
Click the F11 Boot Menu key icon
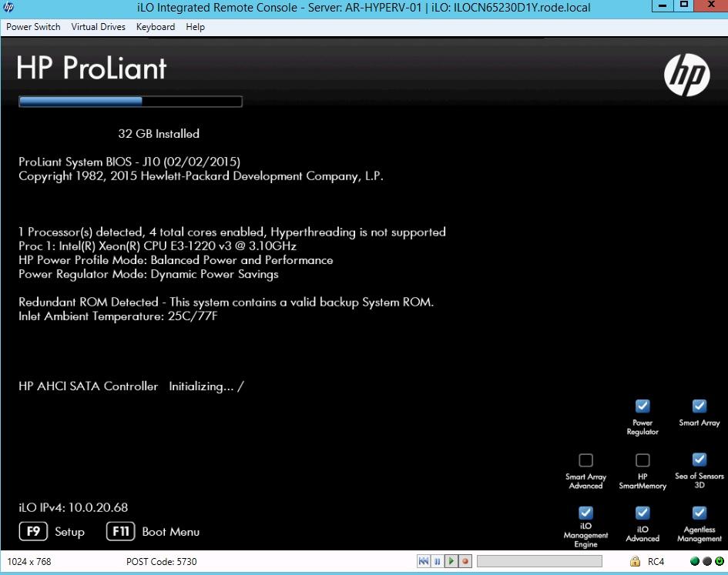tap(120, 531)
